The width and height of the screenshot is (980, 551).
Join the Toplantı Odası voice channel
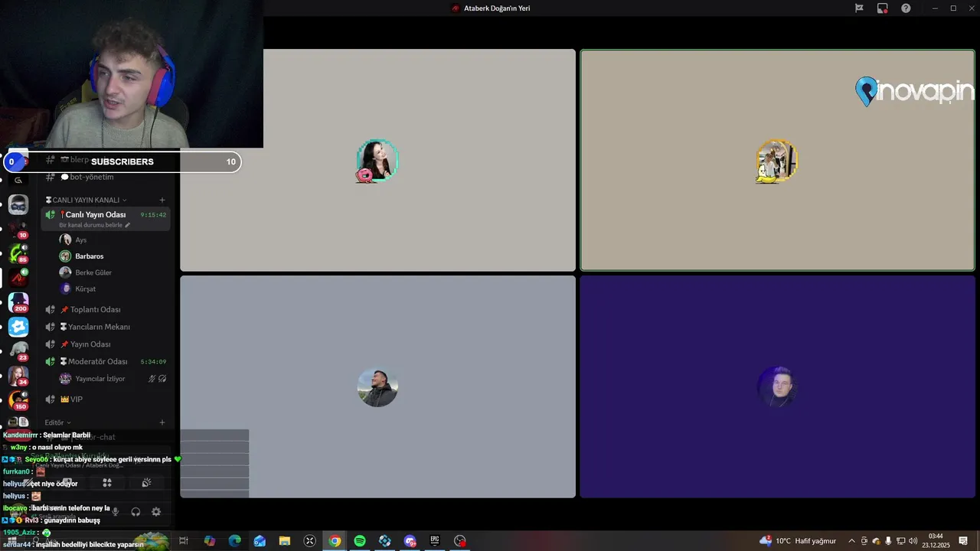[x=106, y=310]
